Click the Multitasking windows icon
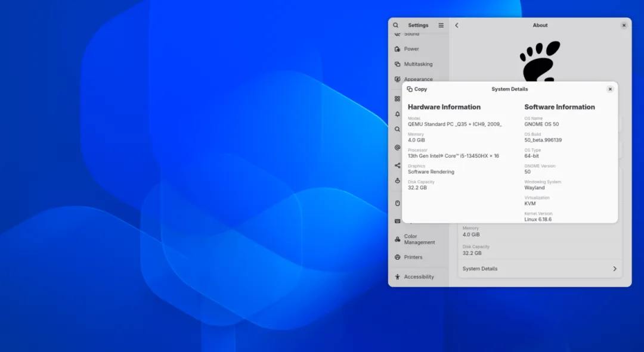 [397, 64]
